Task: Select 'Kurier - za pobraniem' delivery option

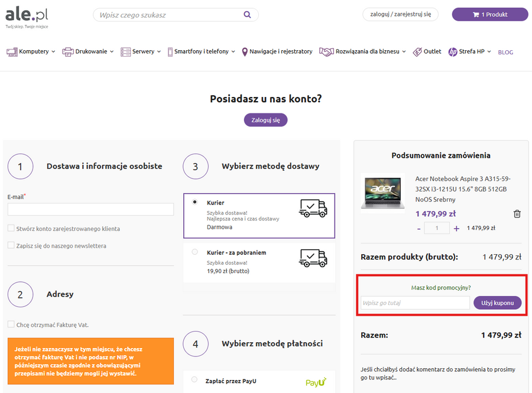Action: pos(195,252)
